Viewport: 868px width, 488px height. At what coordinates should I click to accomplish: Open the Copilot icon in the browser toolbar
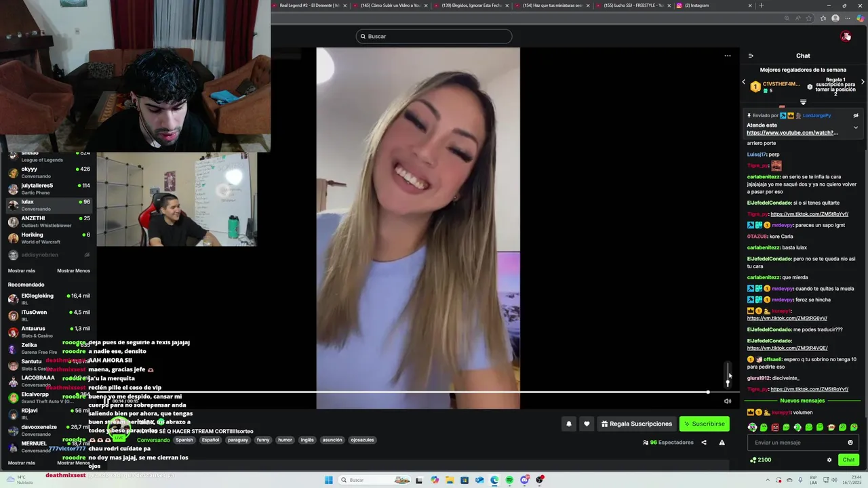(x=861, y=18)
